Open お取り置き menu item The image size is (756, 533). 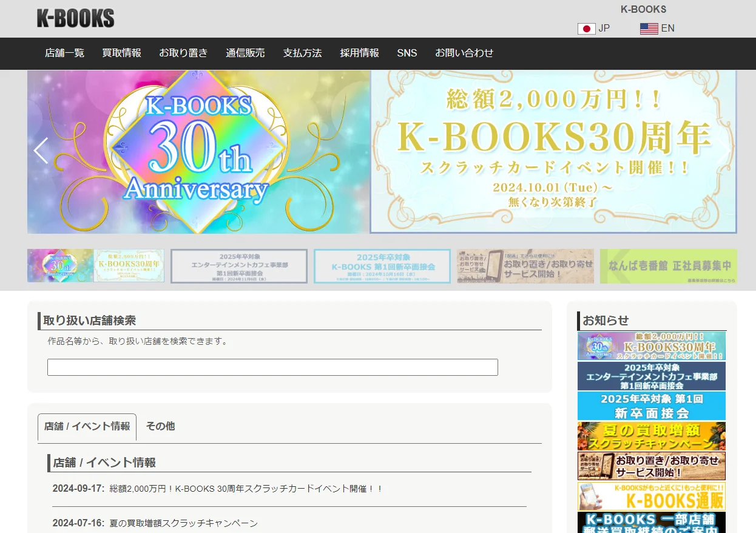(x=183, y=53)
